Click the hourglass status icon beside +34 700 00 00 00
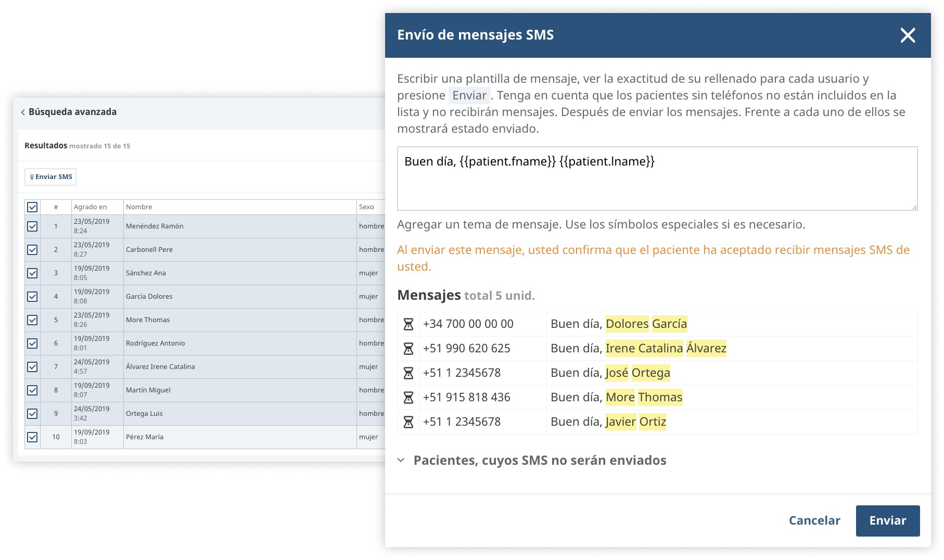The width and height of the screenshot is (944, 560). [409, 324]
